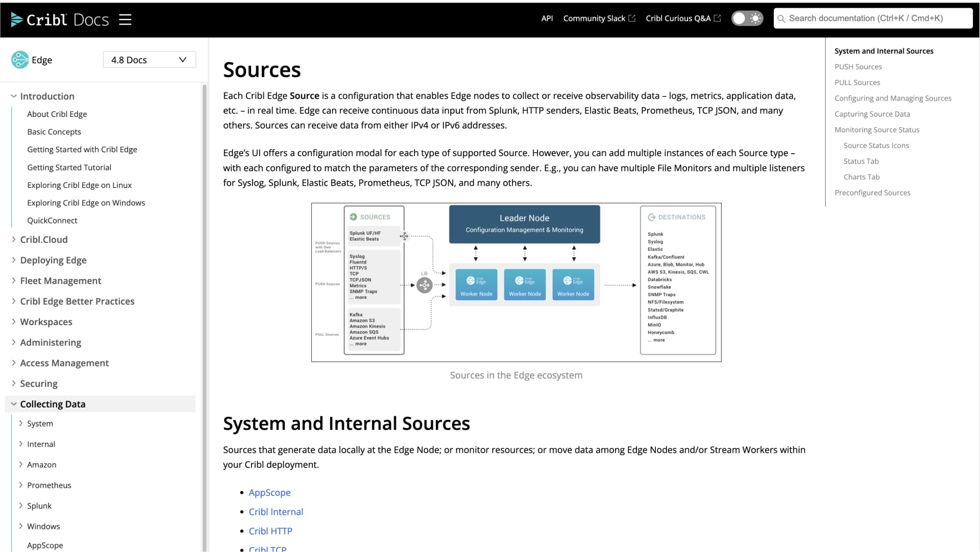980x552 pixels.
Task: Click the Community Slack external-link icon
Action: [x=632, y=18]
